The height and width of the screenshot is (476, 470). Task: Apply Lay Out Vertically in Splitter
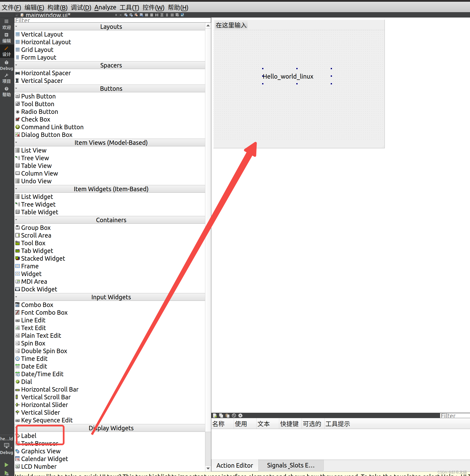coord(162,15)
